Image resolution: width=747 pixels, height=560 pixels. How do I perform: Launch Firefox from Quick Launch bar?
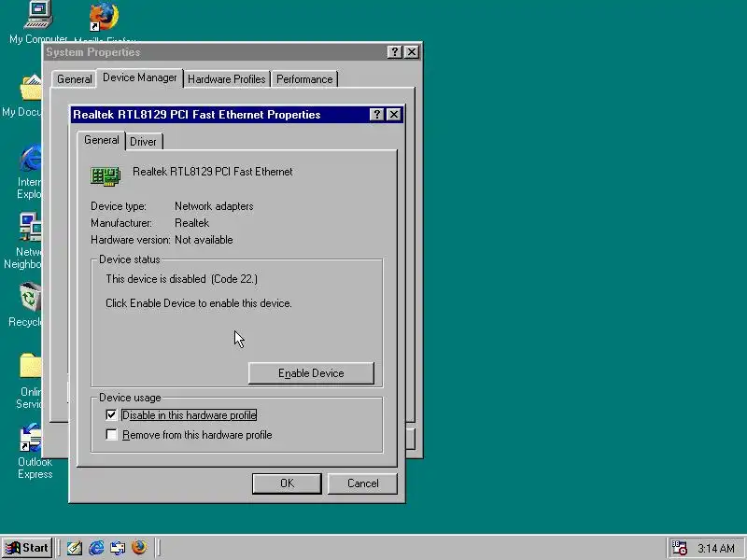click(139, 548)
